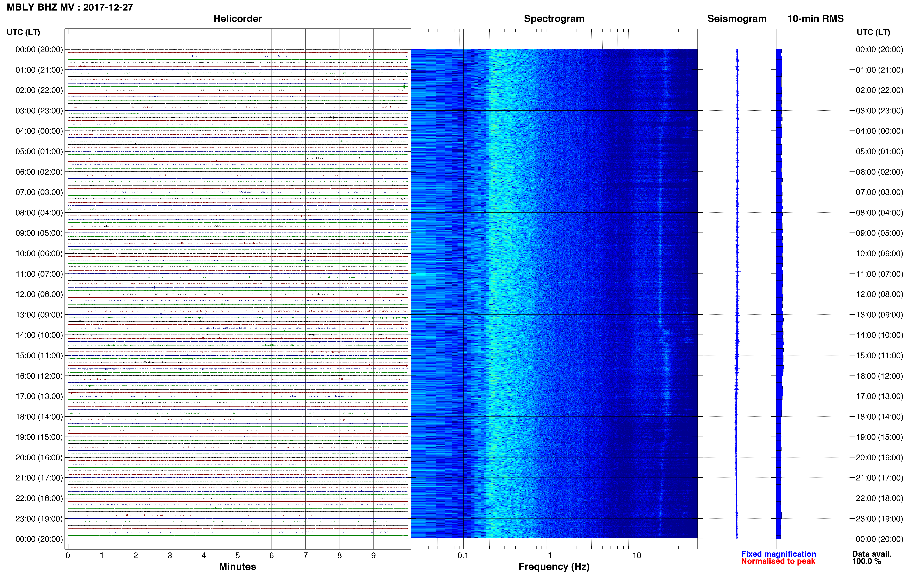Image resolution: width=924 pixels, height=578 pixels.
Task: Click right-axis time label 17:00 (13:00)
Action: point(879,396)
